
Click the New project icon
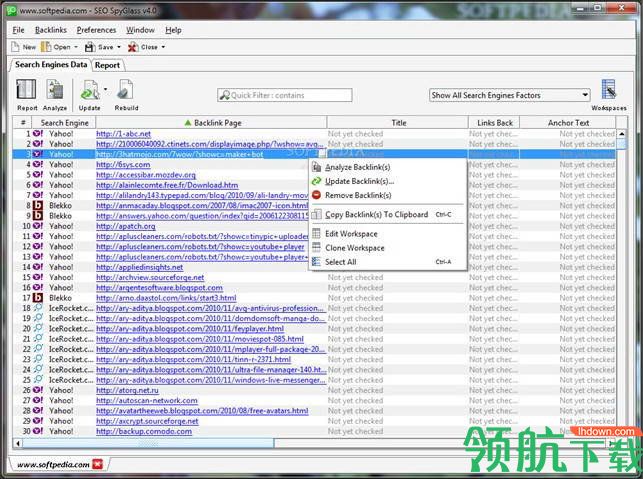15,47
